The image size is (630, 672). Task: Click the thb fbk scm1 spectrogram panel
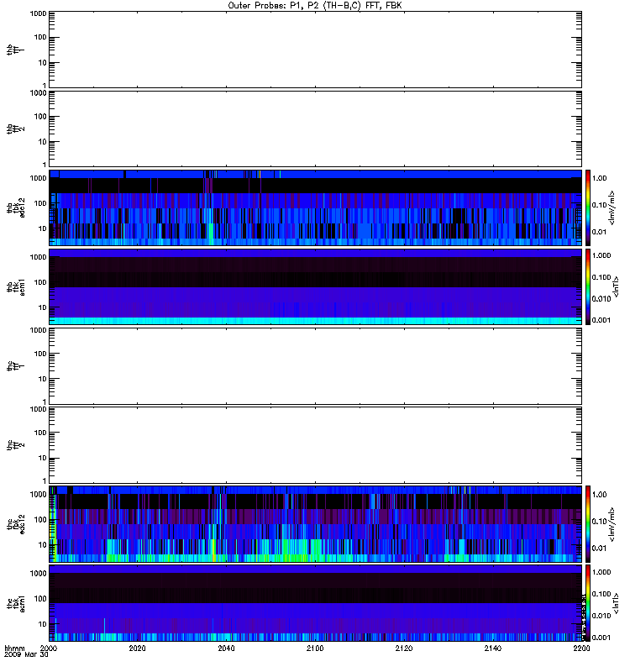click(x=316, y=286)
